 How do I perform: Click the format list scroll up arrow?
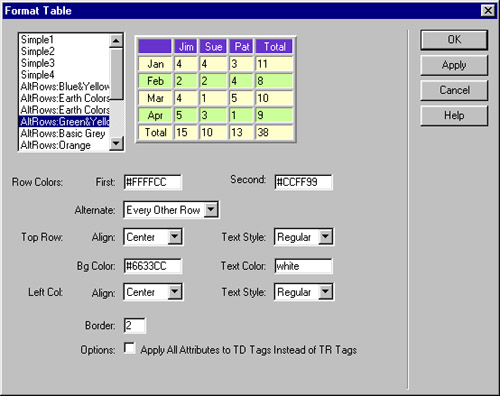coord(116,41)
